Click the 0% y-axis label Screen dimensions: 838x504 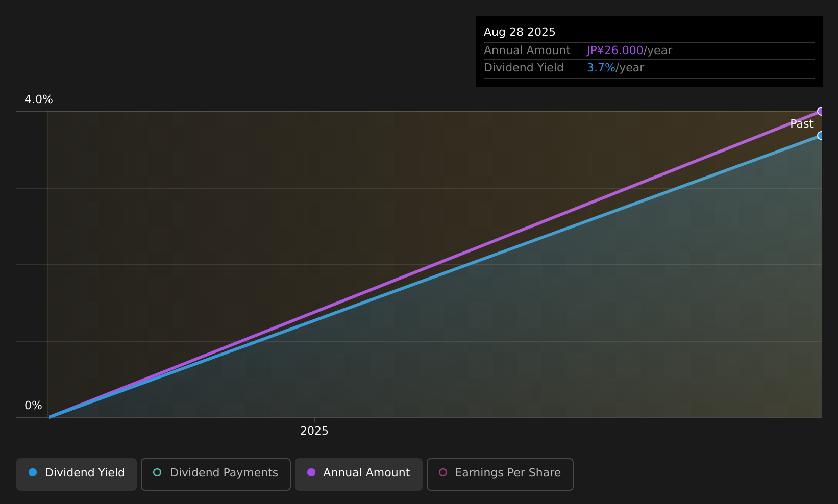tap(33, 406)
